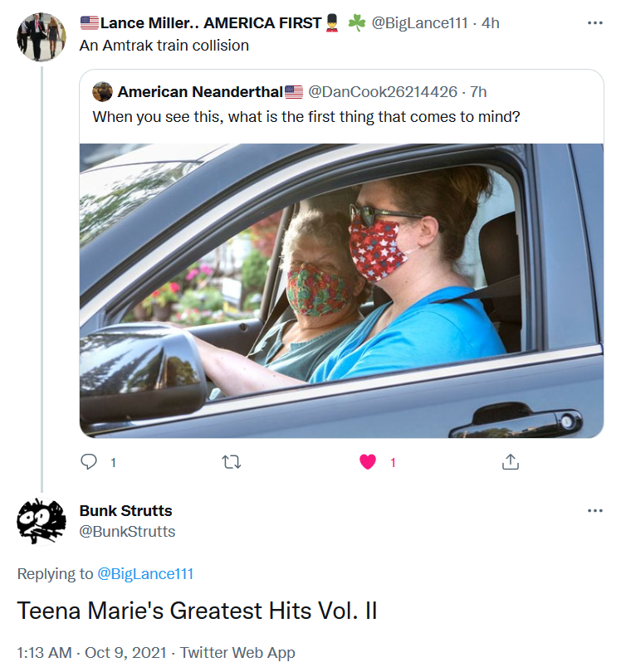
Task: Click the 4h timestamp on Lance's tweet
Action: tap(491, 23)
